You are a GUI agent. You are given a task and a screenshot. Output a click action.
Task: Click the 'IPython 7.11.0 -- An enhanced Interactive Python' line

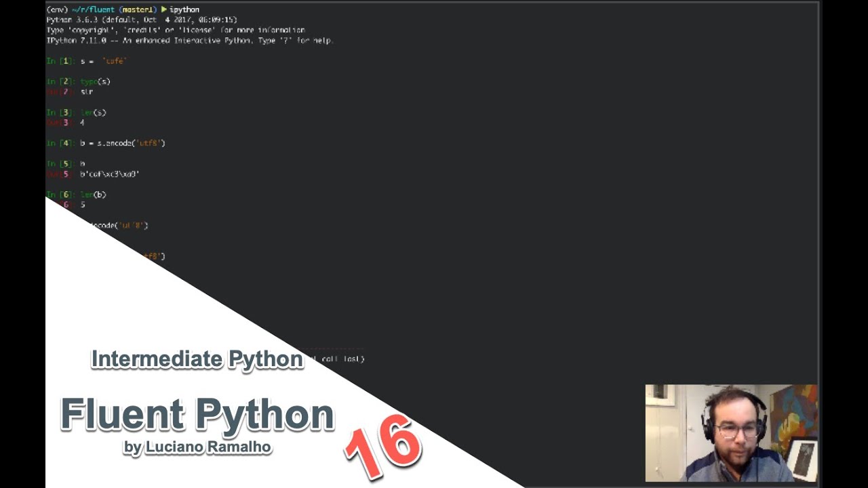point(191,41)
